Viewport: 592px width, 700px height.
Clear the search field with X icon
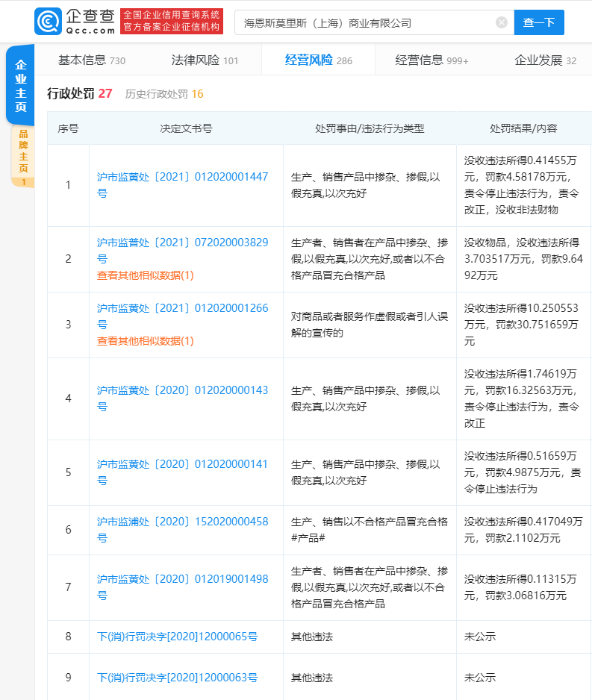(x=502, y=22)
